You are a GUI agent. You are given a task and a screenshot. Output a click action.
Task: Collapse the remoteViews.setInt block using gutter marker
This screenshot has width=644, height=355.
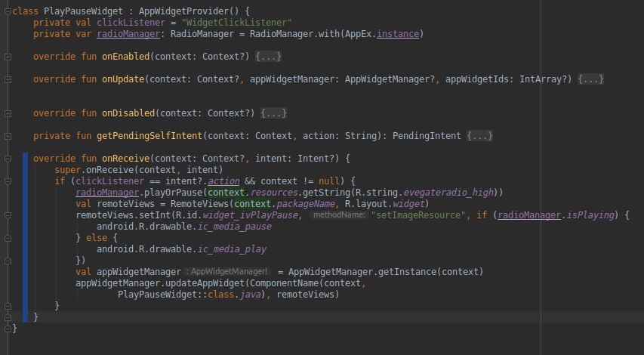pyautogui.click(x=8, y=215)
